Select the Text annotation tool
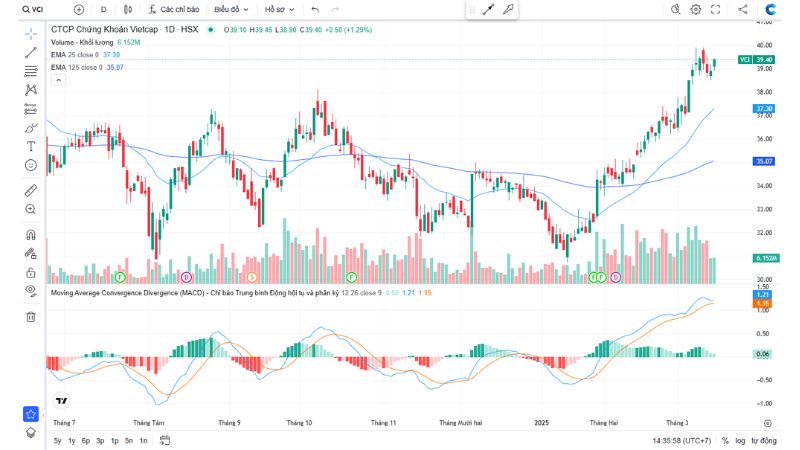 (31, 145)
